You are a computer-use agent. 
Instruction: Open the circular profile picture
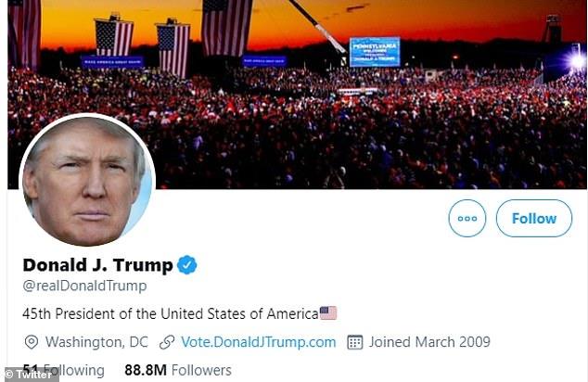[87, 181]
